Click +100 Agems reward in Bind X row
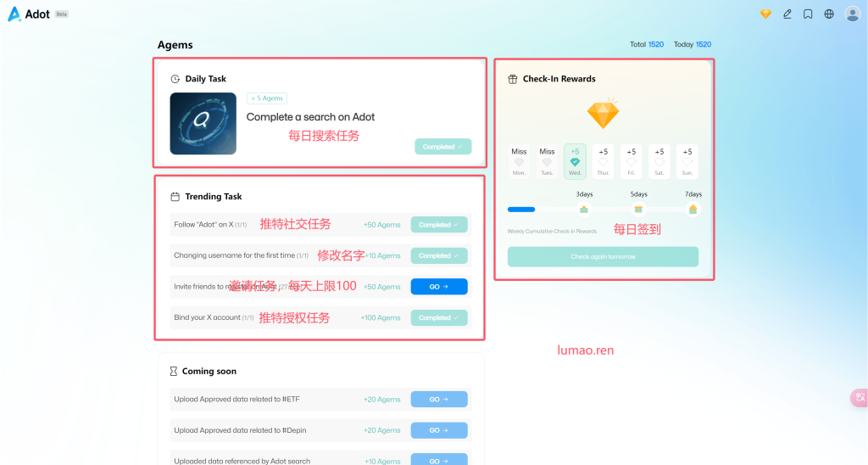This screenshot has height=465, width=868. [381, 317]
